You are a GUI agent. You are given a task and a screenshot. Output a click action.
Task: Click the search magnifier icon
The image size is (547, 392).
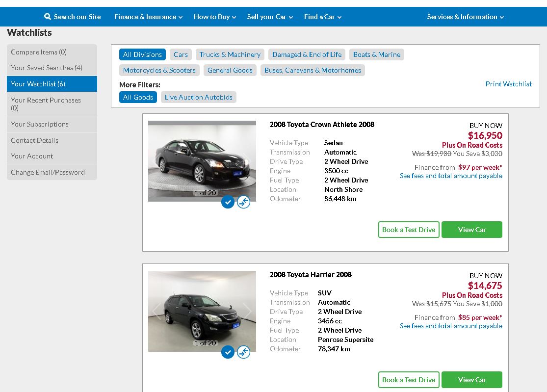coord(48,16)
